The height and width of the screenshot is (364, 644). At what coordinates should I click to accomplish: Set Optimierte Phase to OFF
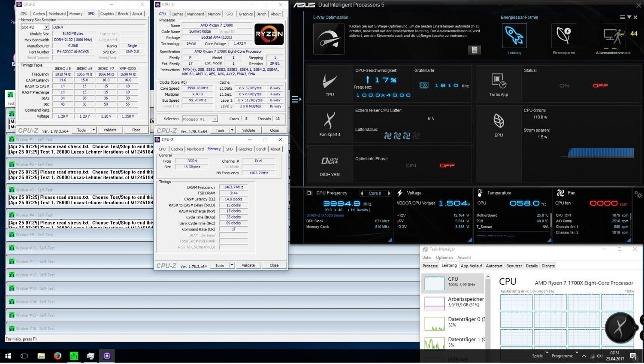coord(447,166)
